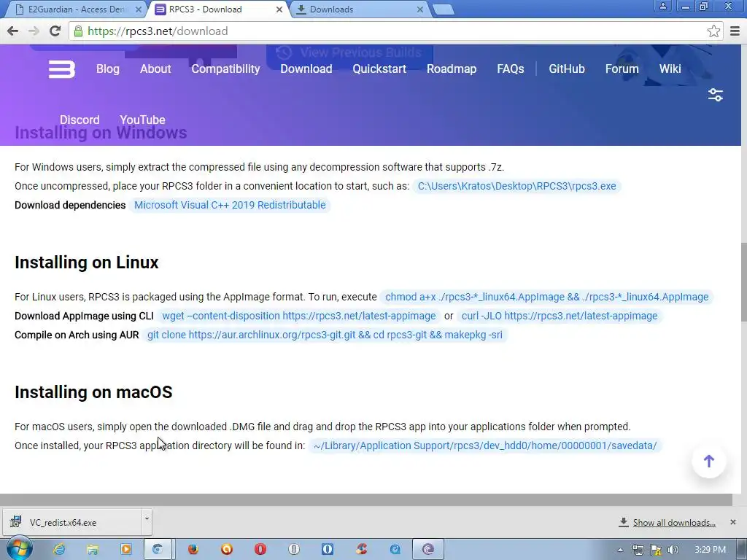Click the C:\Users\Kratos\Desktop\RPCS3\rpcs3.exe path
This screenshot has width=747, height=560.
pyautogui.click(x=517, y=186)
